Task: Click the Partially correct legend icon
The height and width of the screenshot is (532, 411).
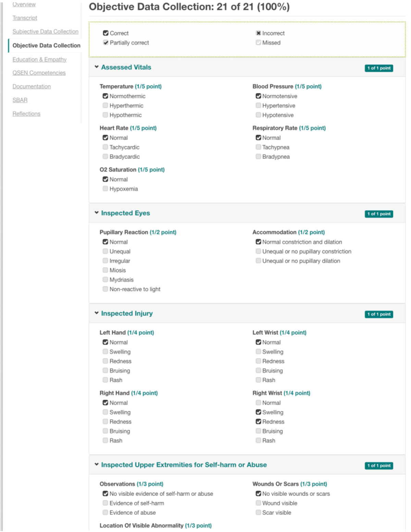Action: pyautogui.click(x=106, y=42)
